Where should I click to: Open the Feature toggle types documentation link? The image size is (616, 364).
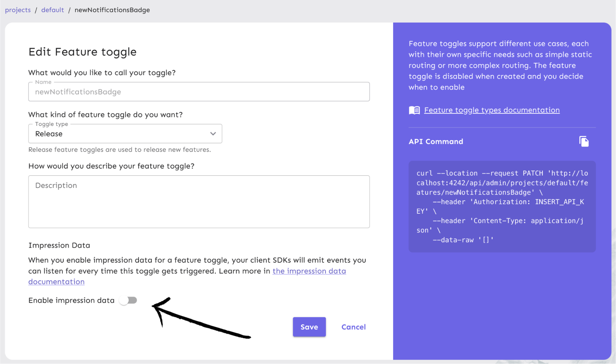coord(492,110)
